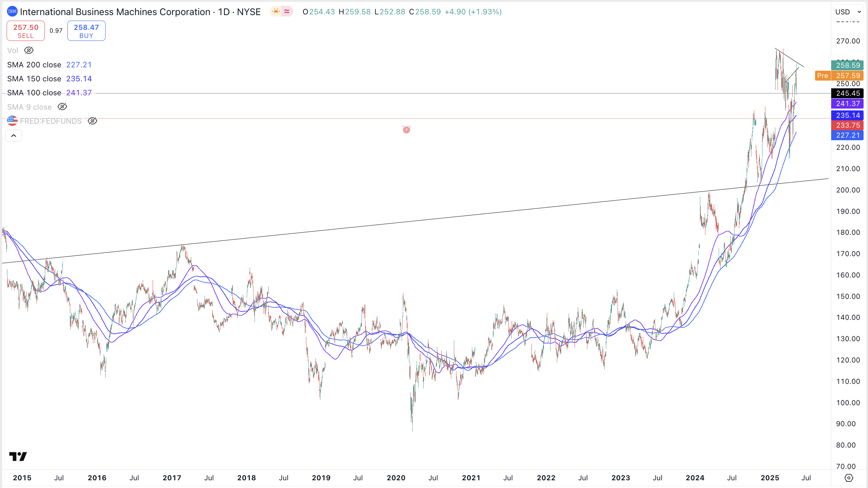Click the US flag icon beside FRED:FEDFUNDS
The image size is (868, 488).
[12, 121]
